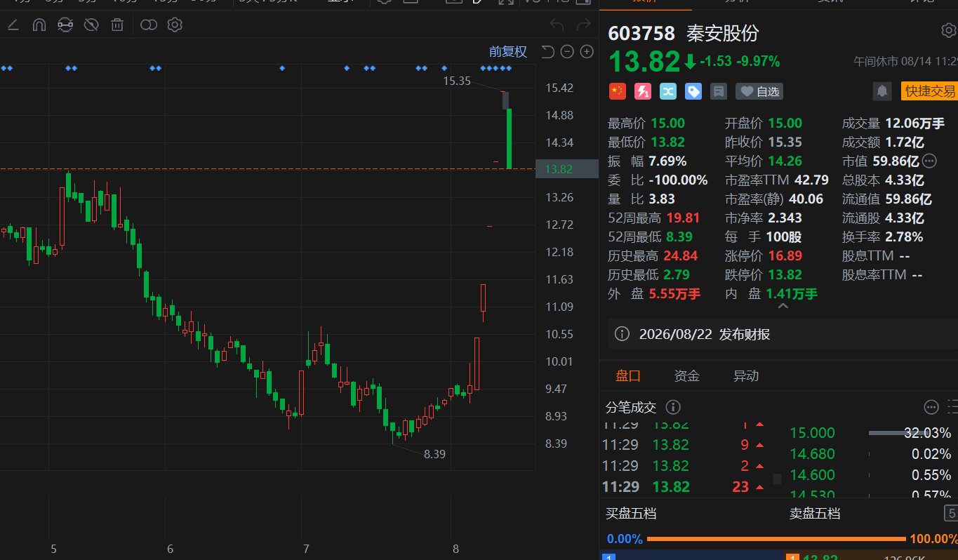Viewport: 958px width, 560px height.
Task: Open info icon beside 发布财报 date
Action: (622, 334)
